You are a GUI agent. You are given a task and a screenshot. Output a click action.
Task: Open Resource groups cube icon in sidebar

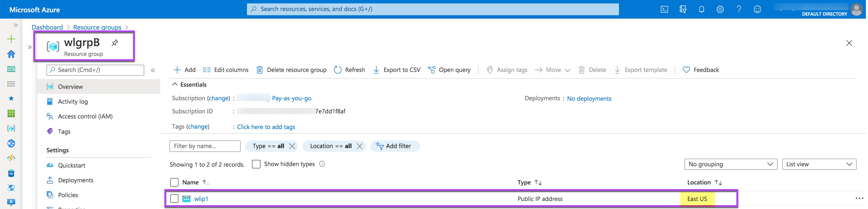pyautogui.click(x=11, y=128)
